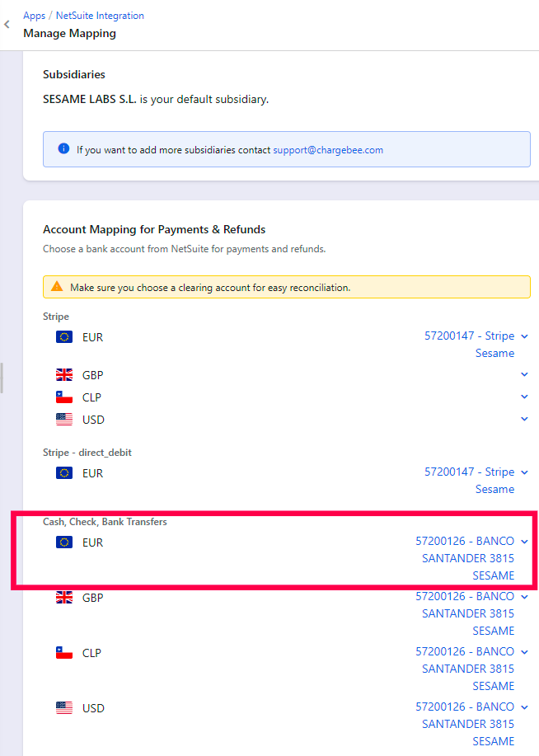Open the Apps breadcrumb item
The height and width of the screenshot is (756, 539).
pyautogui.click(x=34, y=15)
